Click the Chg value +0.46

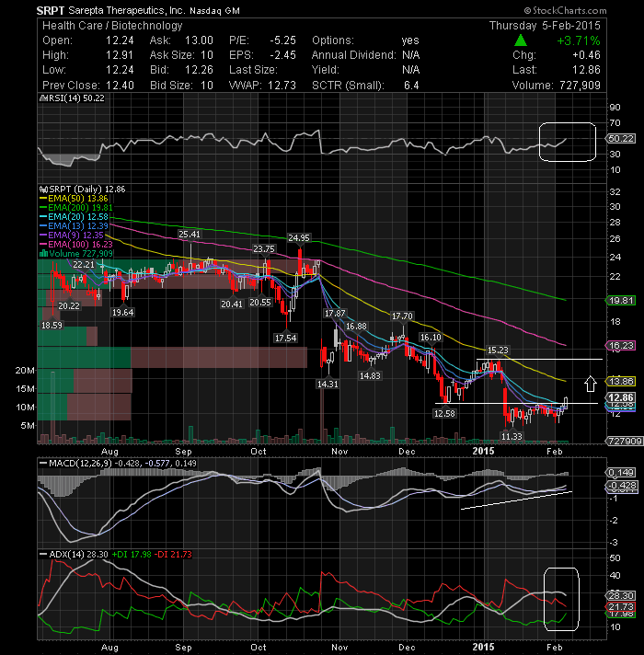point(586,55)
